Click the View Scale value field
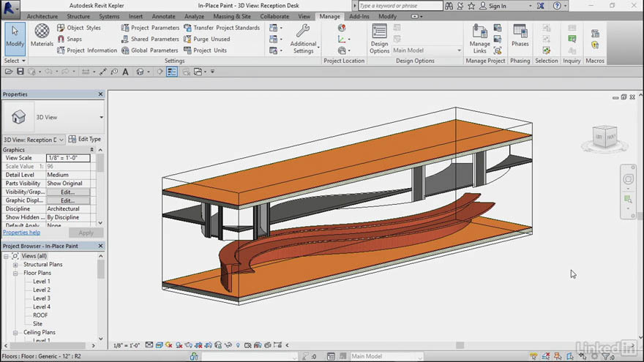Screen dimensions: 644x362 coord(68,158)
